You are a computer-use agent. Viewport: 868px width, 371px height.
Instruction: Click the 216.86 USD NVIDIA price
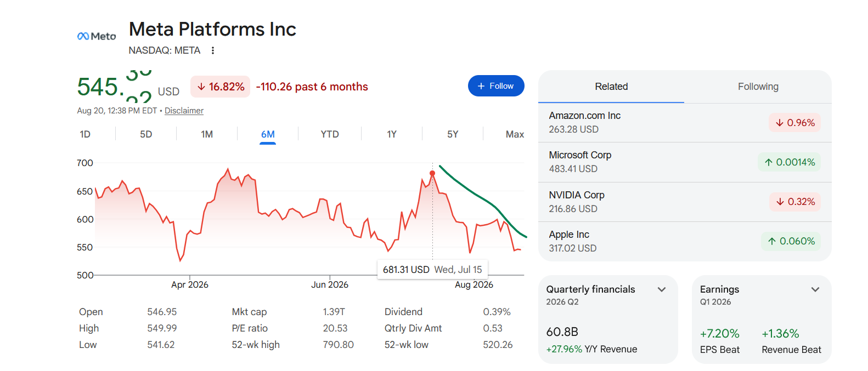[x=573, y=209]
